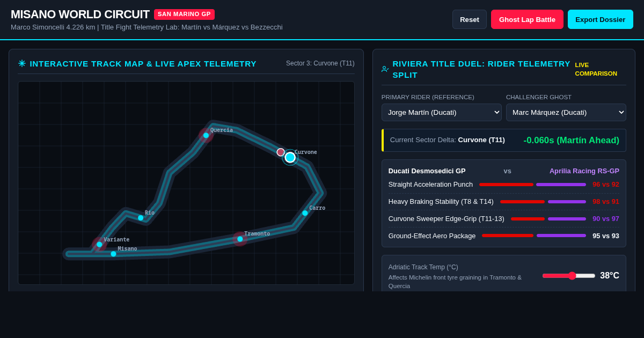
Task: Select the Misano corner marker
Action: click(x=113, y=254)
